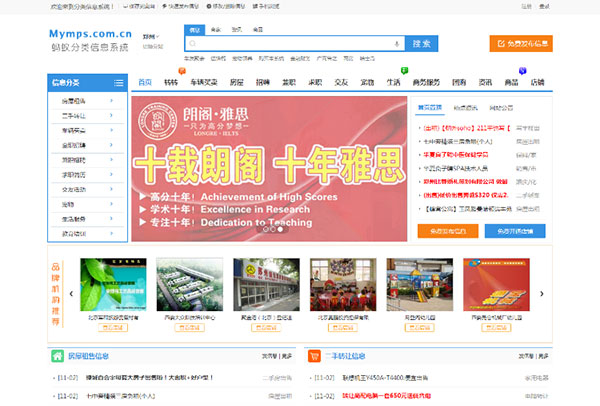
Task: Click the previous arrow in brand carousel
Action: (71, 293)
